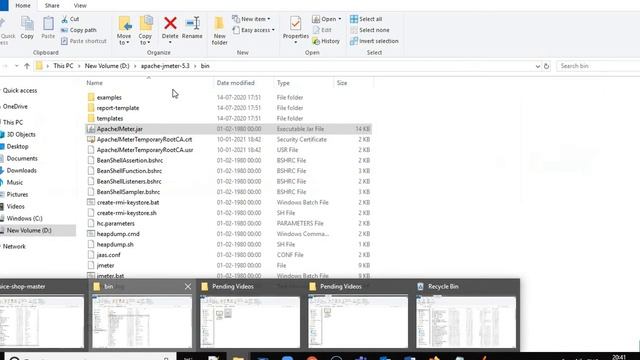The width and height of the screenshot is (640, 360).
Task: Click New Volume (D:) in address bar
Action: click(x=107, y=66)
